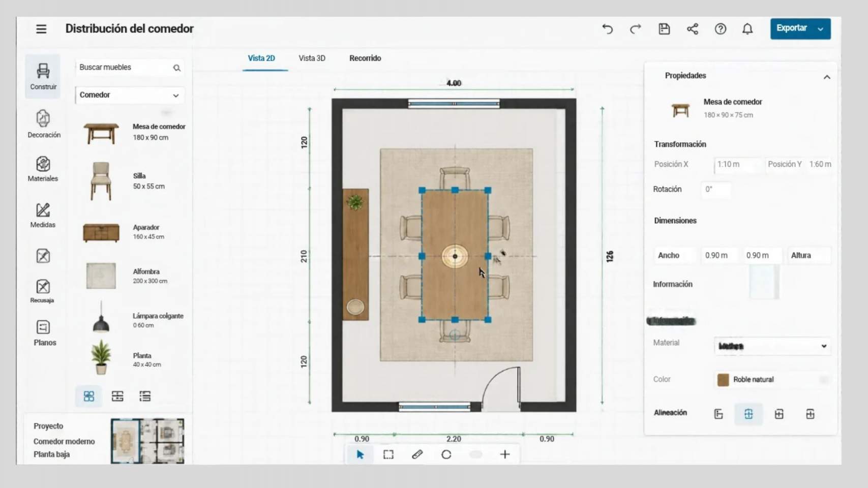Switch catalog to large grid view
The width and height of the screenshot is (868, 488).
[x=89, y=396]
